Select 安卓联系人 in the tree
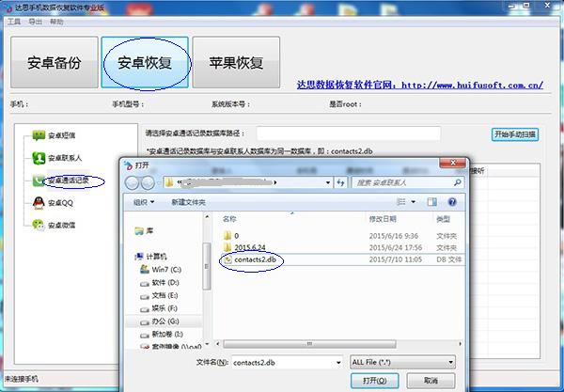Screen dimensions: 564x392 pyautogui.click(x=65, y=158)
